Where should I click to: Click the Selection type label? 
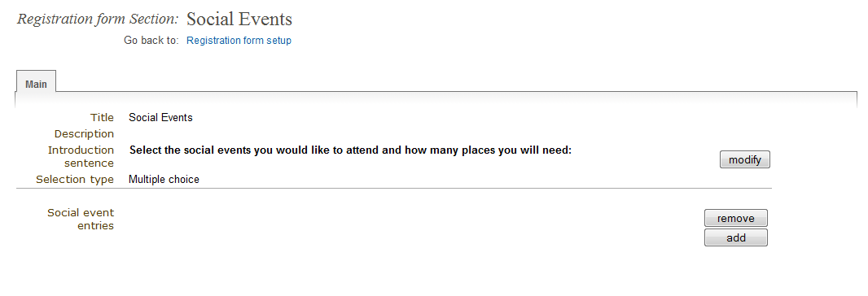pyautogui.click(x=75, y=179)
